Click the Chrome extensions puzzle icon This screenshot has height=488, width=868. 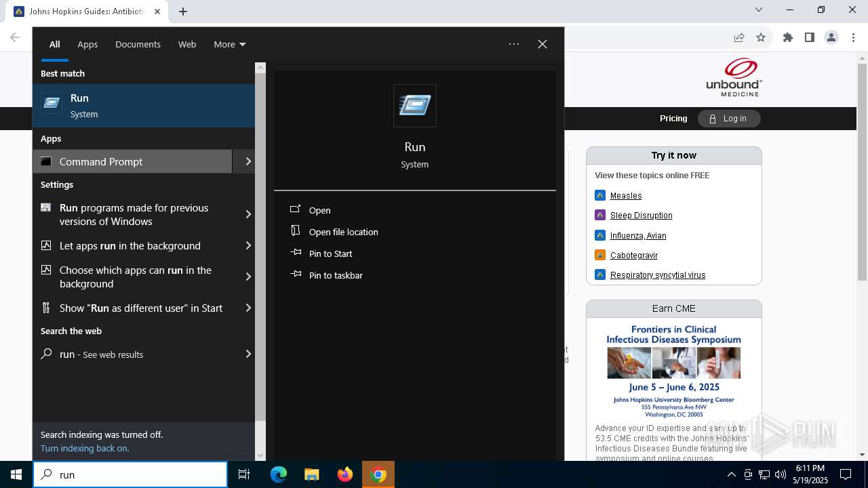click(788, 37)
